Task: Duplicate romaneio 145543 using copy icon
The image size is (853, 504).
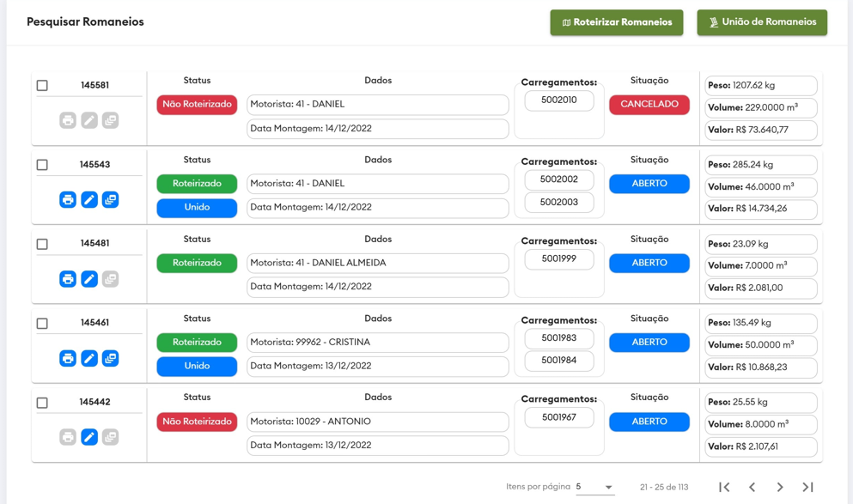Action: pos(110,200)
